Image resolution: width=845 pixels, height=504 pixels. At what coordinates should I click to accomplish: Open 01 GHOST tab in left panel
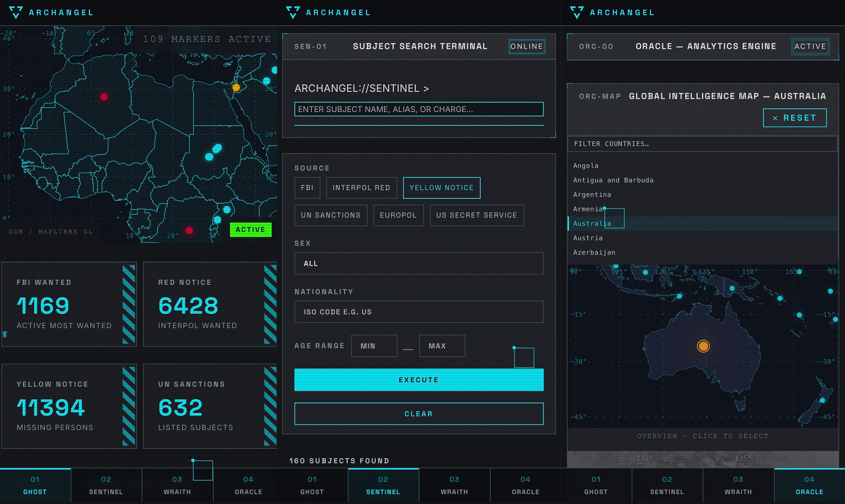(x=35, y=486)
